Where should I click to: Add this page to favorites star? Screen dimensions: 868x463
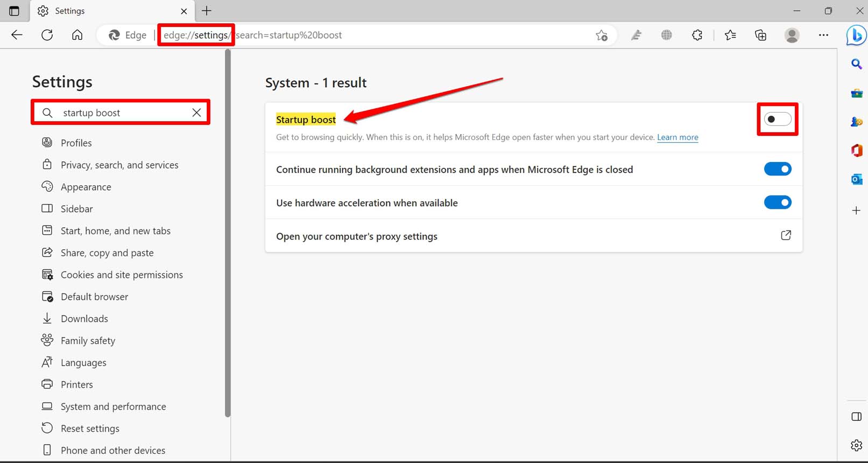point(602,36)
